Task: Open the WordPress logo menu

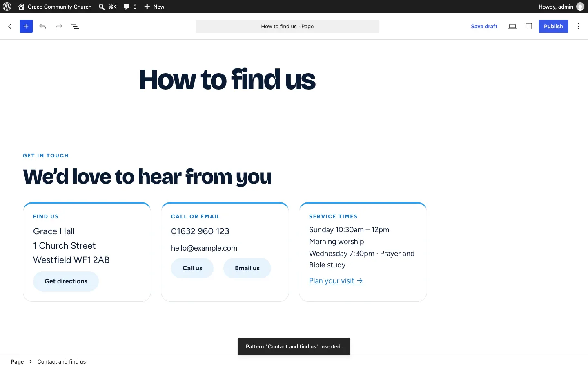Action: (x=7, y=7)
